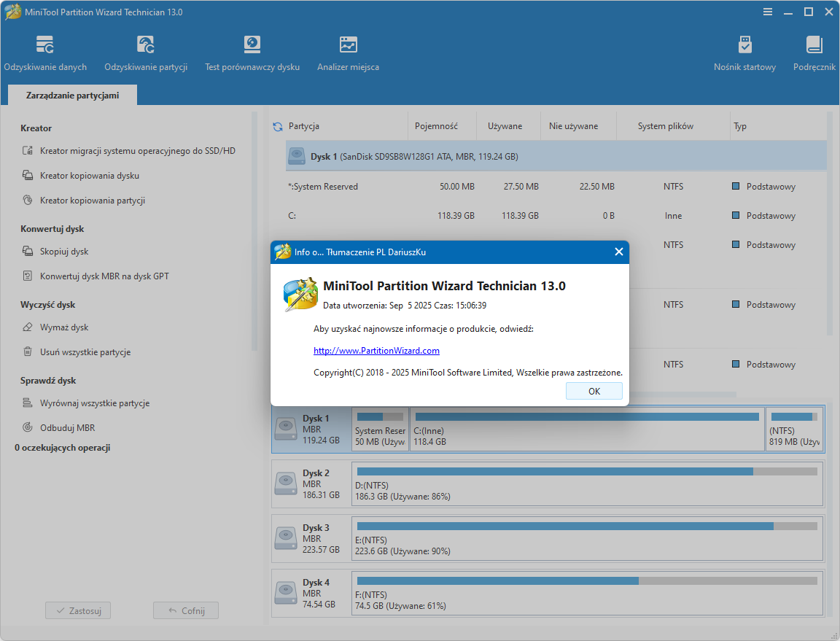Click Kreator migracji systemu operacyjnego icon

pyautogui.click(x=27, y=151)
